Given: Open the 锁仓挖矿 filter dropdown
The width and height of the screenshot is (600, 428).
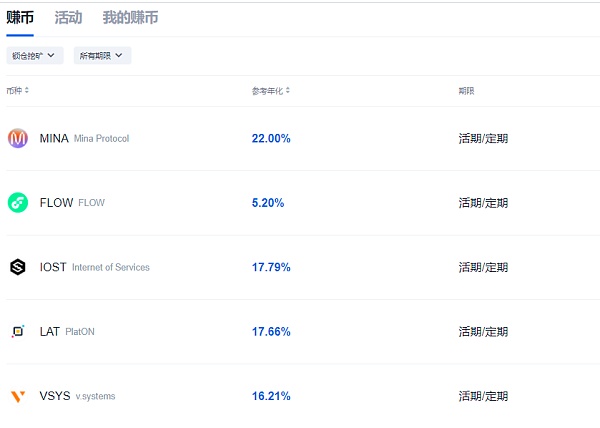Looking at the screenshot, I should [34, 55].
